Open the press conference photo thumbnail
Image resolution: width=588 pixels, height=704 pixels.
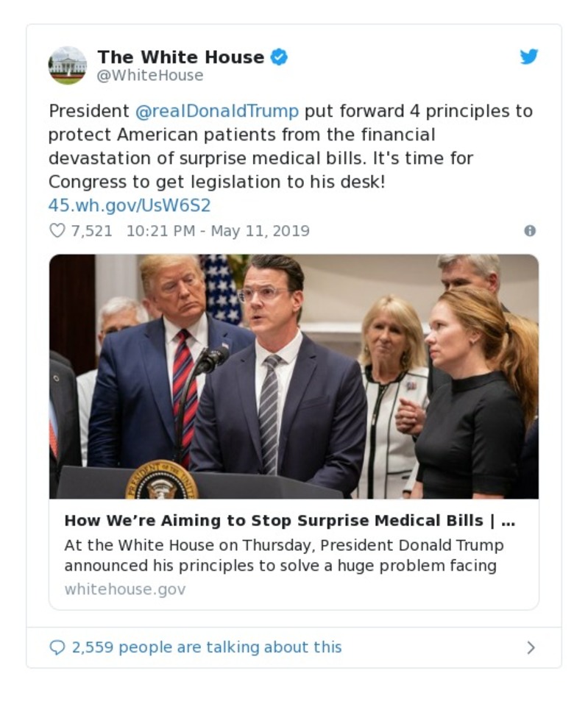click(x=294, y=376)
